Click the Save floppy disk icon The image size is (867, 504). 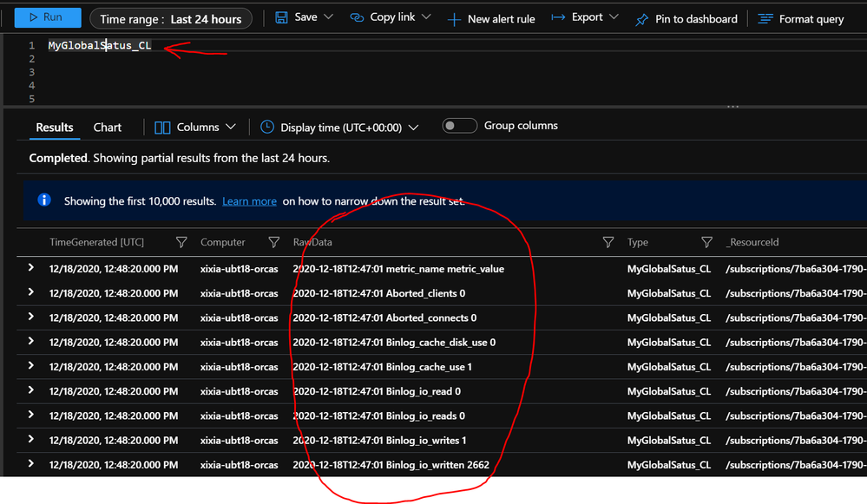pyautogui.click(x=281, y=17)
